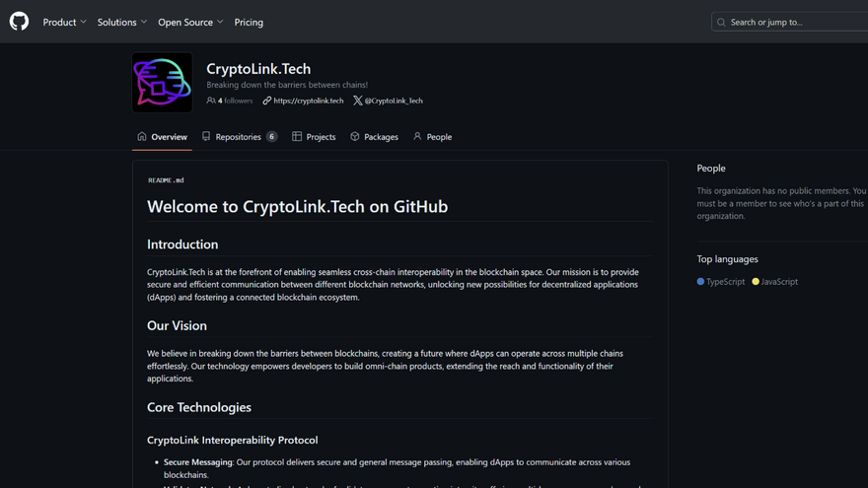Visit the @CryptoLink_Tech profile link
Image resolution: width=868 pixels, height=488 pixels.
coord(394,101)
